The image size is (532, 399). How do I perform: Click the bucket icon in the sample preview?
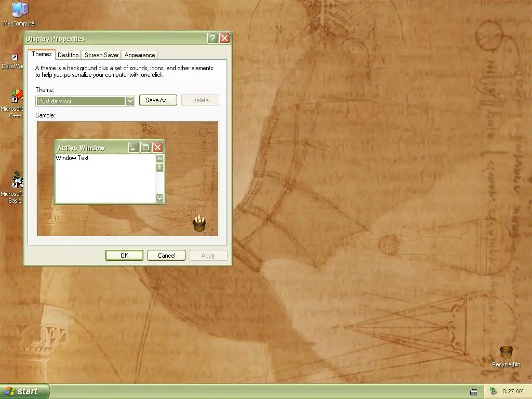(x=199, y=223)
